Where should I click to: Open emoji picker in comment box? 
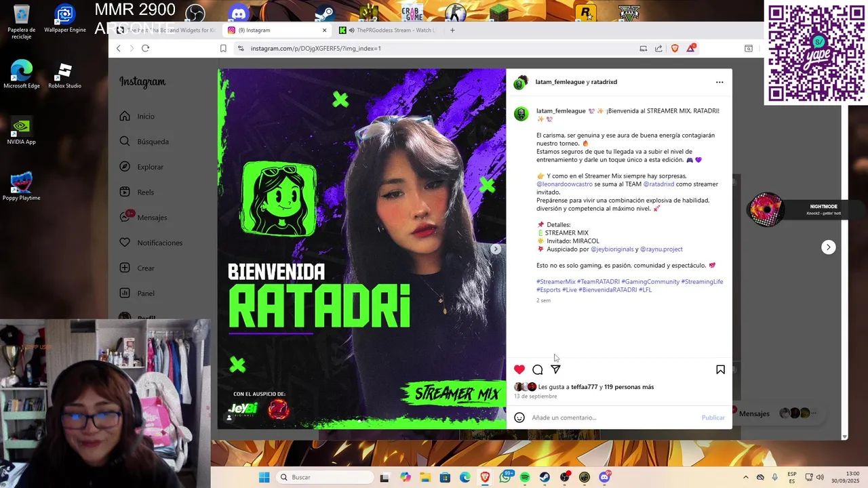519,418
